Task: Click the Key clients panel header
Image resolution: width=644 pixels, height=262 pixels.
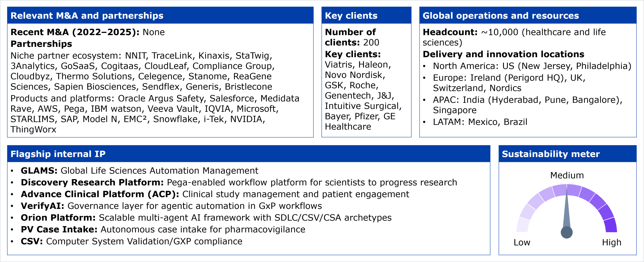Action: tap(351, 16)
